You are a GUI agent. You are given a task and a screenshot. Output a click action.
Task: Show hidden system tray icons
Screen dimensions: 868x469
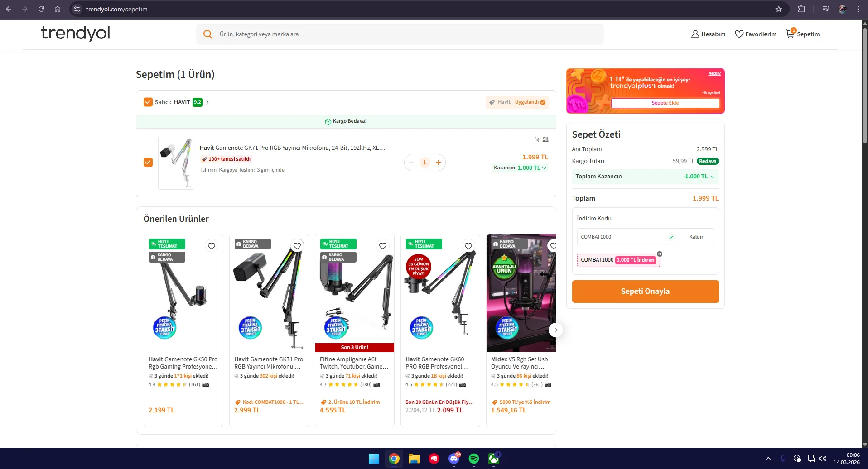[768, 459]
